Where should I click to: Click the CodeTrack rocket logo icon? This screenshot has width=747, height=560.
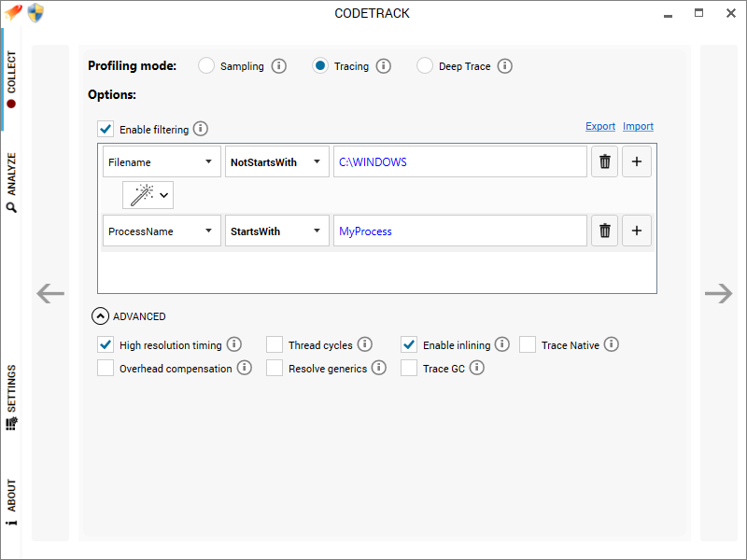pyautogui.click(x=13, y=12)
